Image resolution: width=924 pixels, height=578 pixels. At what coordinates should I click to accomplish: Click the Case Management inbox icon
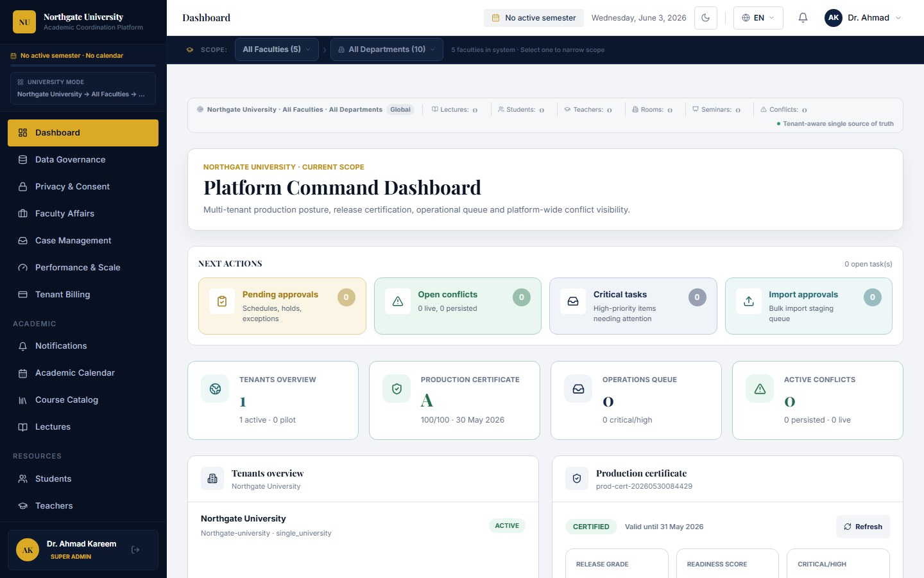pyautogui.click(x=22, y=241)
